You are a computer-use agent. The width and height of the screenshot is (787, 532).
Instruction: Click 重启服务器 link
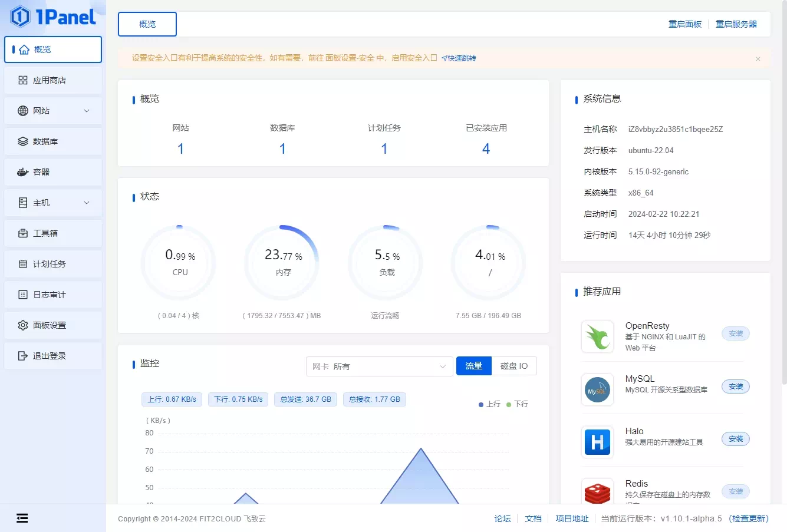click(736, 24)
